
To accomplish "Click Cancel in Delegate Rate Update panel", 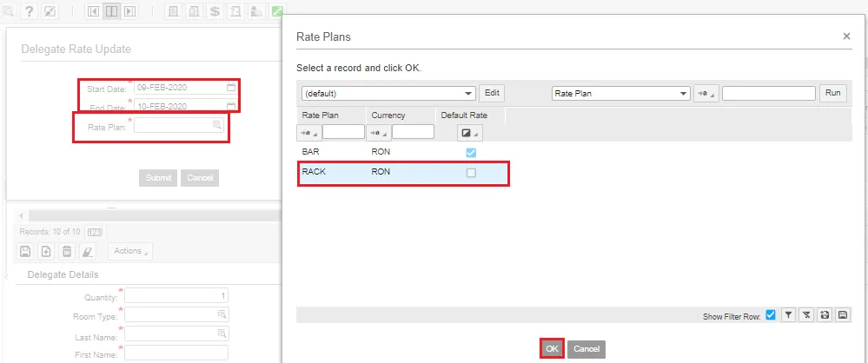I will pos(200,178).
